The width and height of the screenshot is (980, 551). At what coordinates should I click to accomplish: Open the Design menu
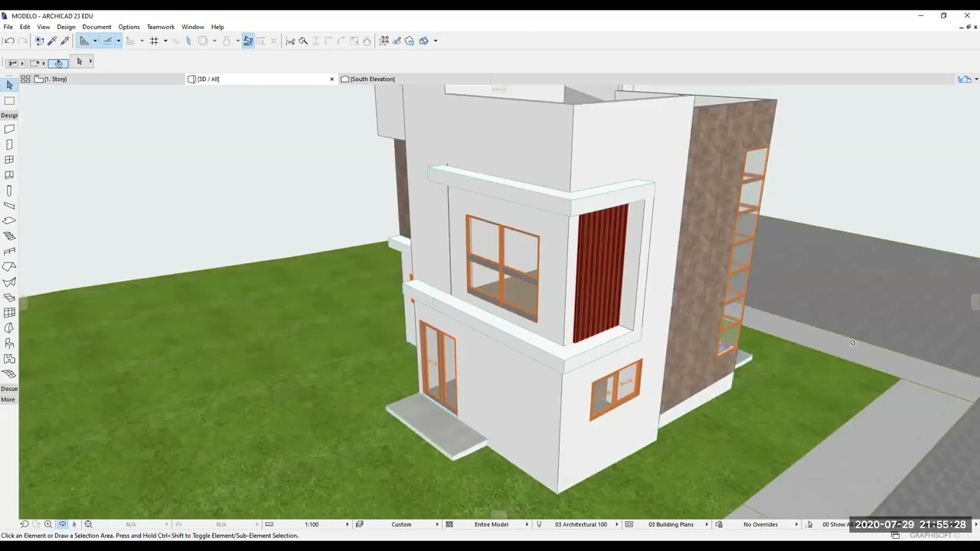[66, 27]
